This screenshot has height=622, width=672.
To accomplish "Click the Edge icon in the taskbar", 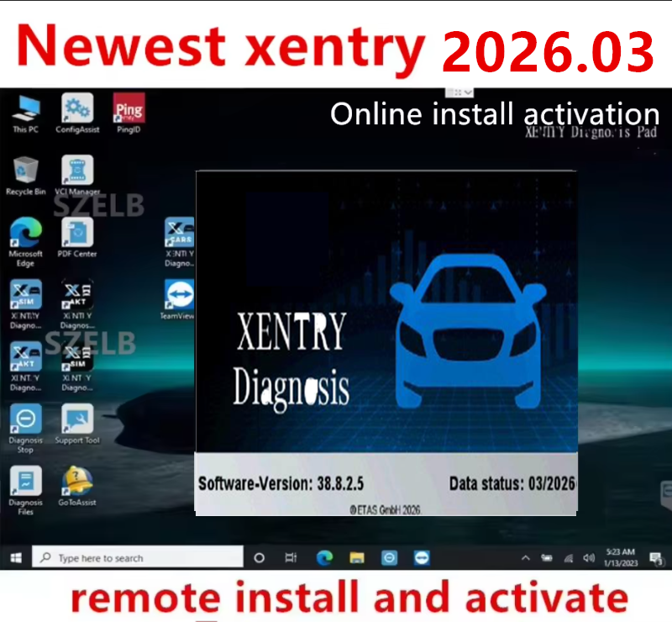I will tap(324, 558).
